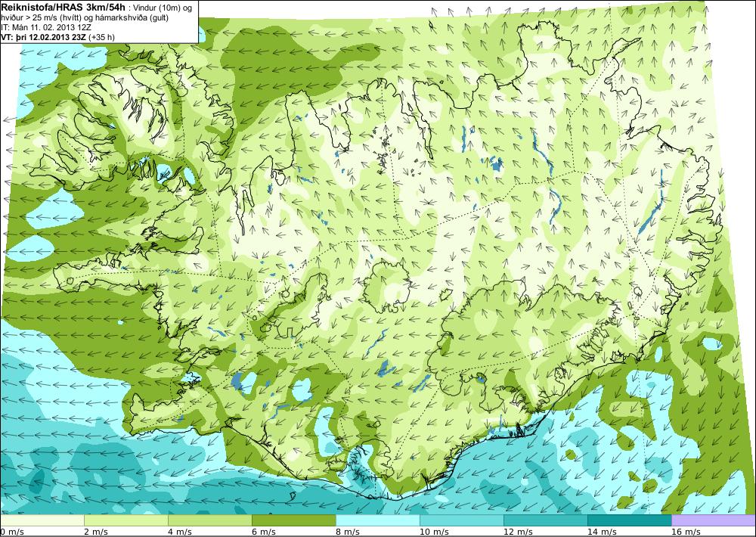Click the Reiknistofa/HRAS 3km/54h title text
The image size is (756, 537).
[64, 7]
